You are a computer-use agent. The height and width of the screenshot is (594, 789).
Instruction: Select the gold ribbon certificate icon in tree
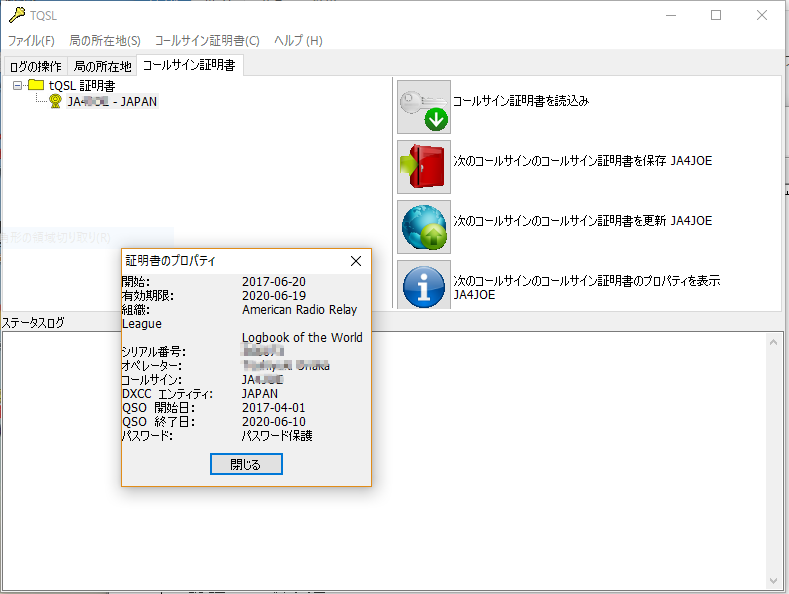point(55,101)
